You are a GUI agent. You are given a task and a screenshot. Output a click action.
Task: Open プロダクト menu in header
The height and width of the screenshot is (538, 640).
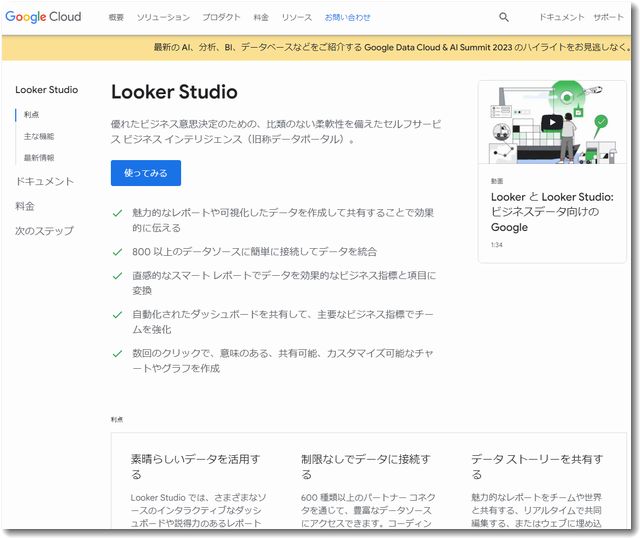(x=221, y=18)
